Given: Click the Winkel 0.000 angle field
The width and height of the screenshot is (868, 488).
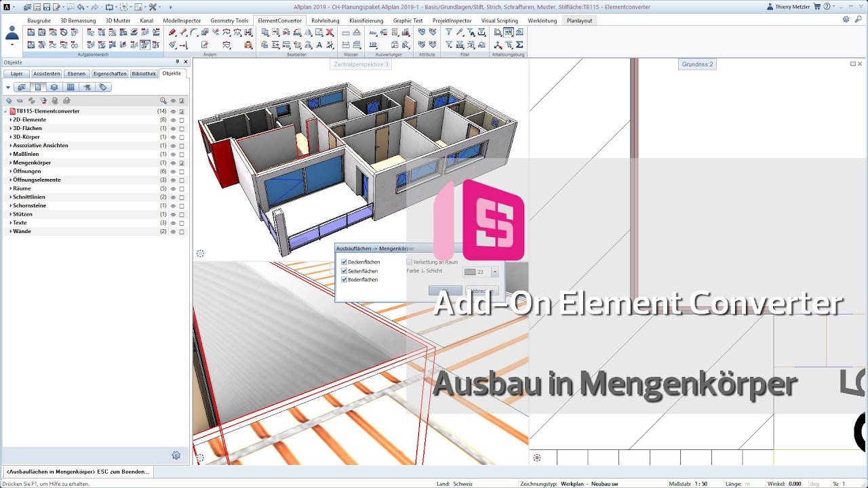Looking at the screenshot, I should tap(795, 484).
